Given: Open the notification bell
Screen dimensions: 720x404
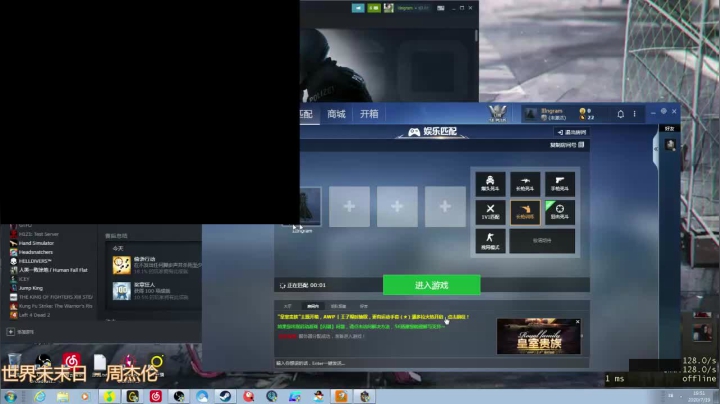Looking at the screenshot, I should click(620, 114).
